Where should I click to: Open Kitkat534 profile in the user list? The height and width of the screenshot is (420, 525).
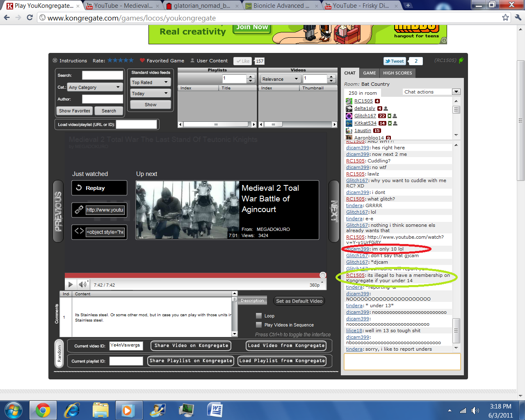pos(365,123)
